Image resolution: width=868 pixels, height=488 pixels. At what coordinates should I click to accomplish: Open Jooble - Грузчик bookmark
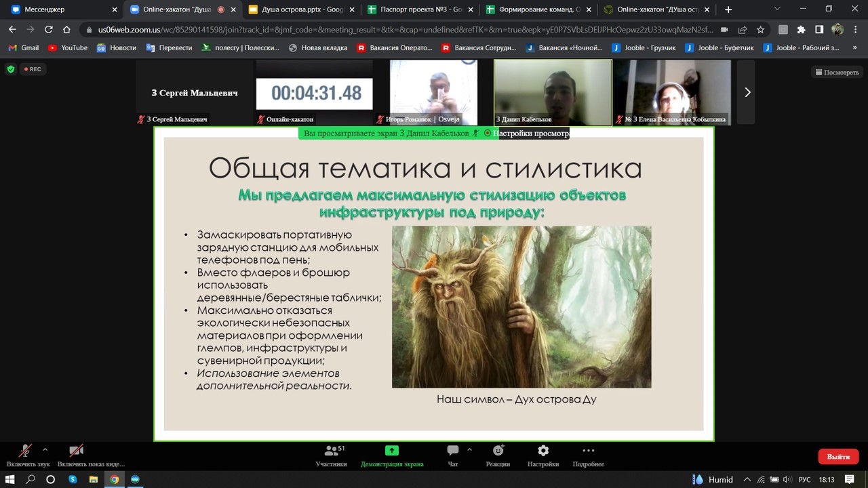(x=643, y=48)
